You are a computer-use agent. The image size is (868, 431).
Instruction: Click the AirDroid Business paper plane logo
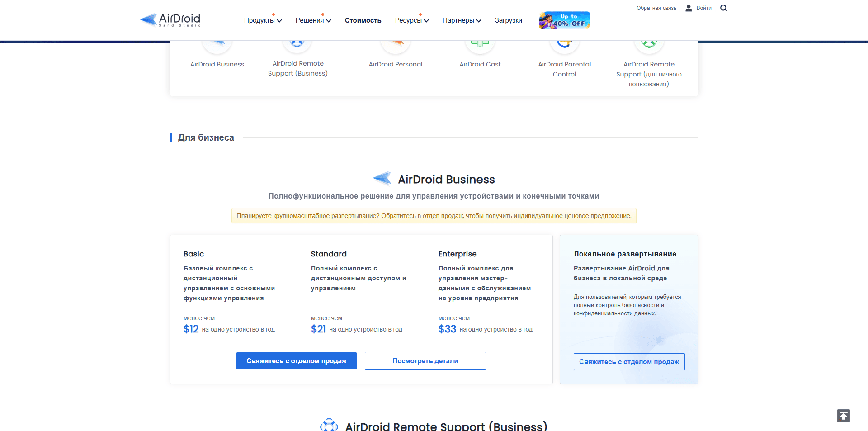382,179
